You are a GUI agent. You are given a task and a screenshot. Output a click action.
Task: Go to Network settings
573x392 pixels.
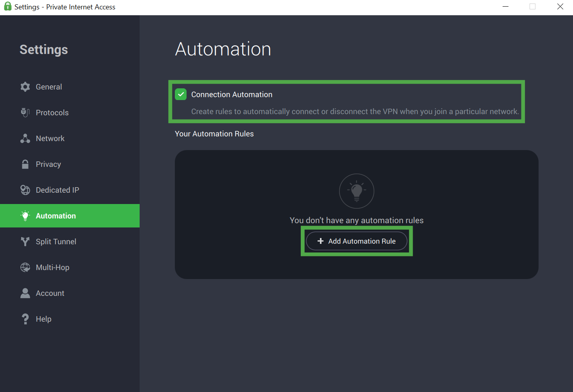coord(70,138)
